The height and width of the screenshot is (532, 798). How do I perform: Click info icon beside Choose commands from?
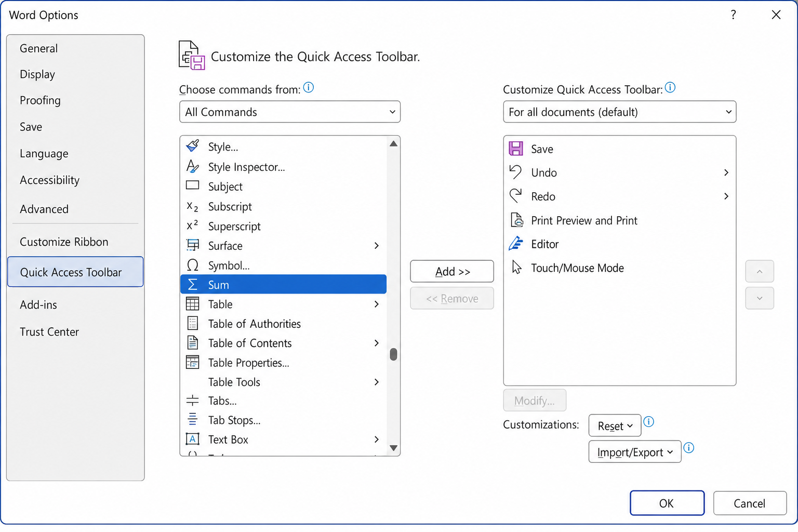click(309, 87)
